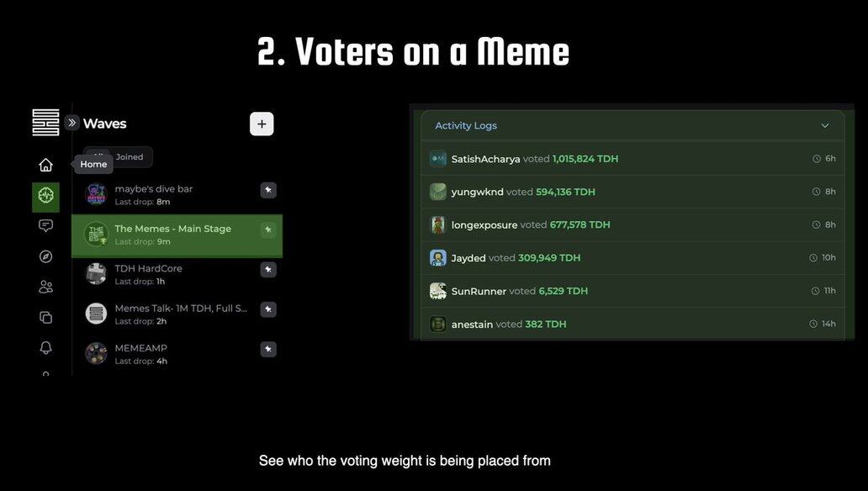
Task: Open SatishAcharya's profile link
Action: pos(485,159)
